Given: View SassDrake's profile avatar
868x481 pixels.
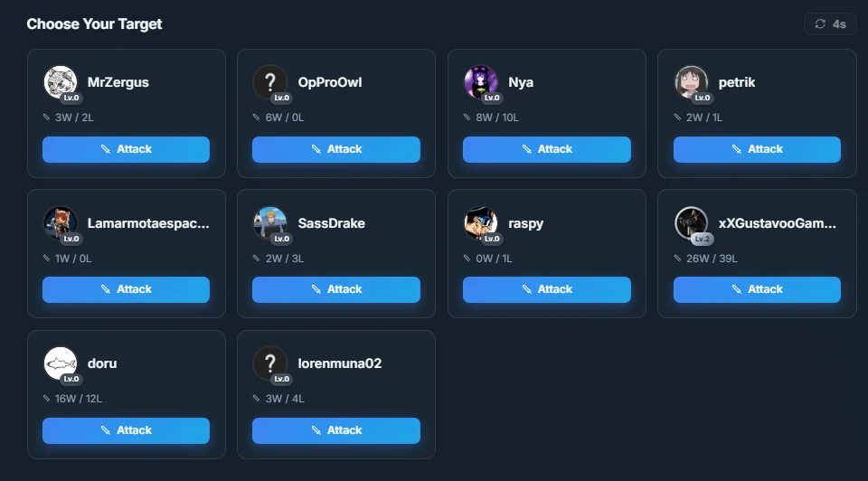Looking at the screenshot, I should pyautogui.click(x=270, y=223).
